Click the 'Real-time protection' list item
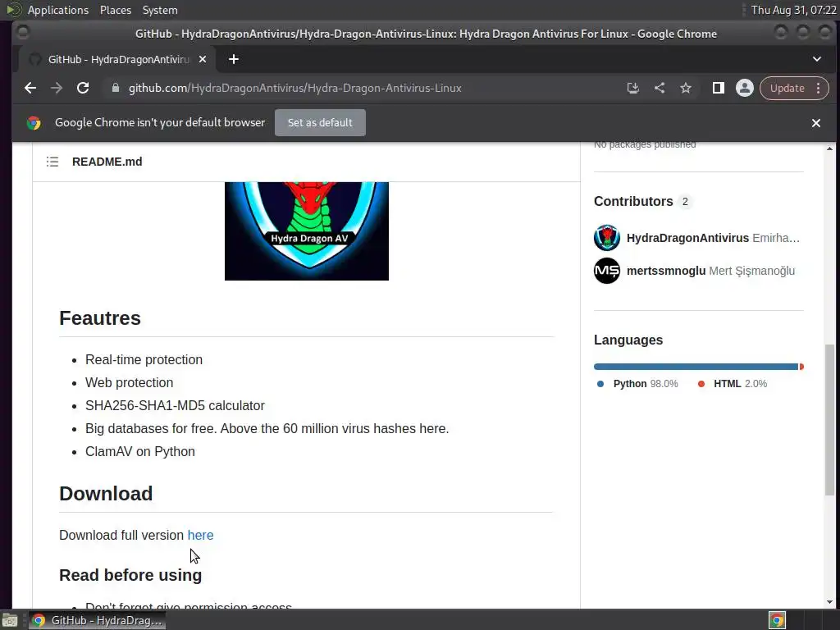 tap(144, 359)
